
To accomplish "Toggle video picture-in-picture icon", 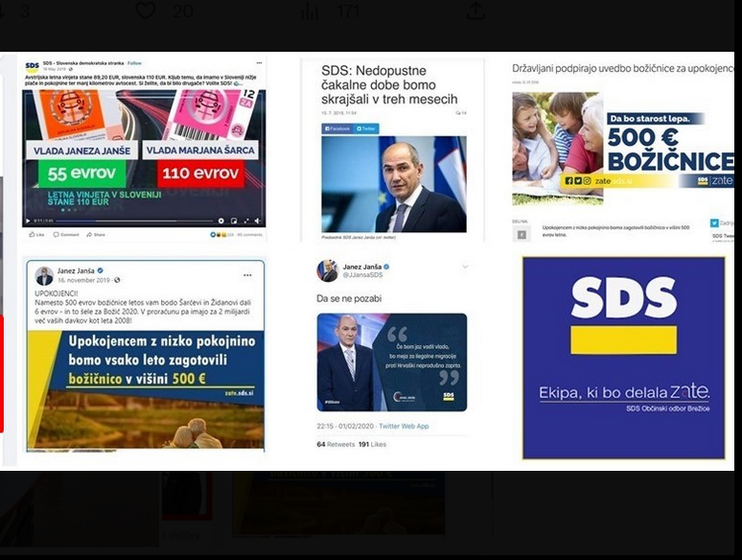I will point(234,222).
